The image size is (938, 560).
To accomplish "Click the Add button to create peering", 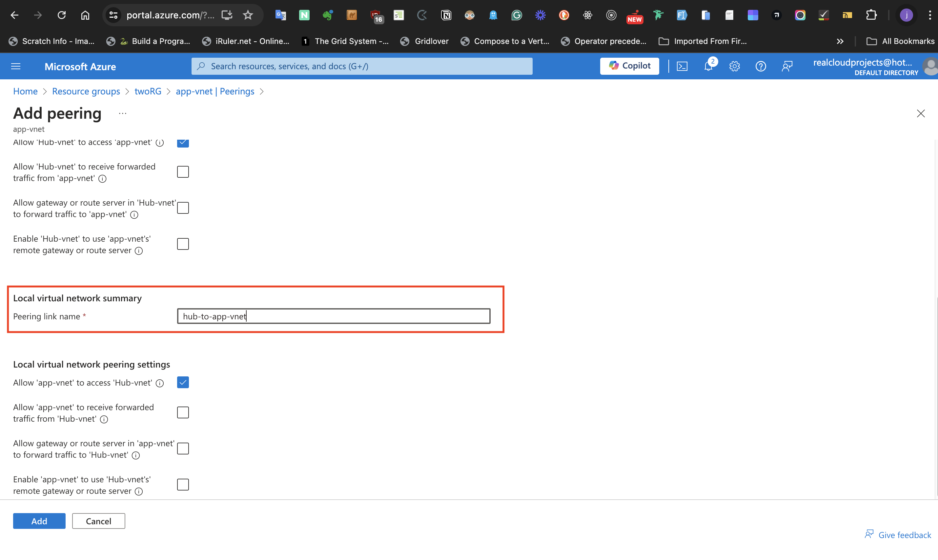I will point(39,521).
